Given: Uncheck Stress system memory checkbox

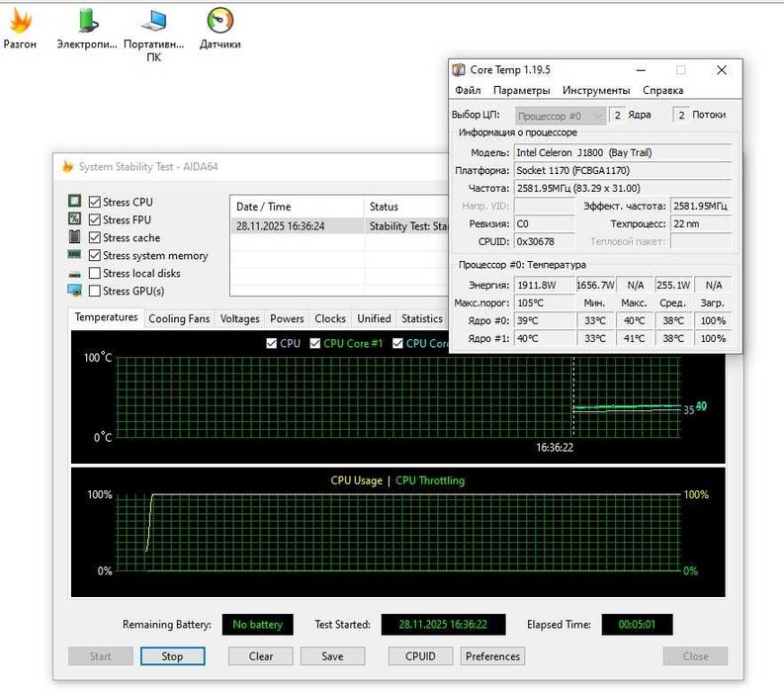Looking at the screenshot, I should (x=95, y=255).
